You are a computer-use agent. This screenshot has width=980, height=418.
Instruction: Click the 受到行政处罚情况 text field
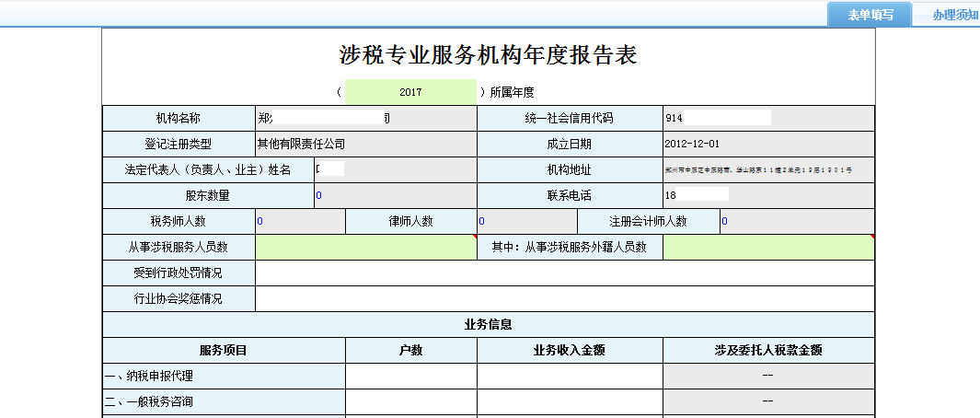click(x=564, y=273)
